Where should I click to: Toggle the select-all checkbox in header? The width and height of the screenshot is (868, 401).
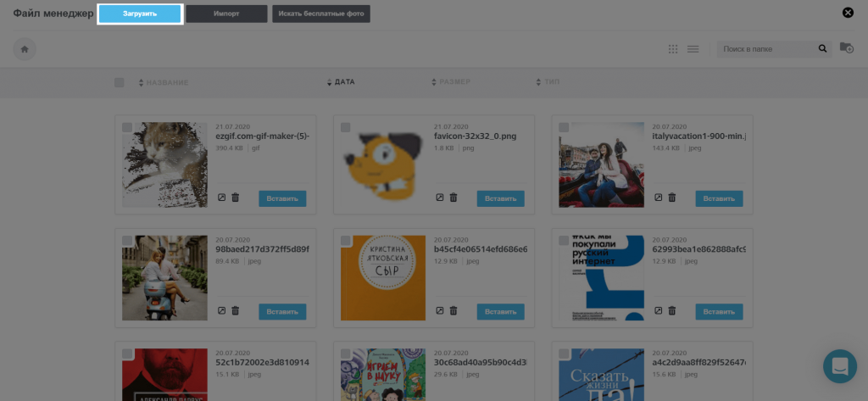point(119,82)
